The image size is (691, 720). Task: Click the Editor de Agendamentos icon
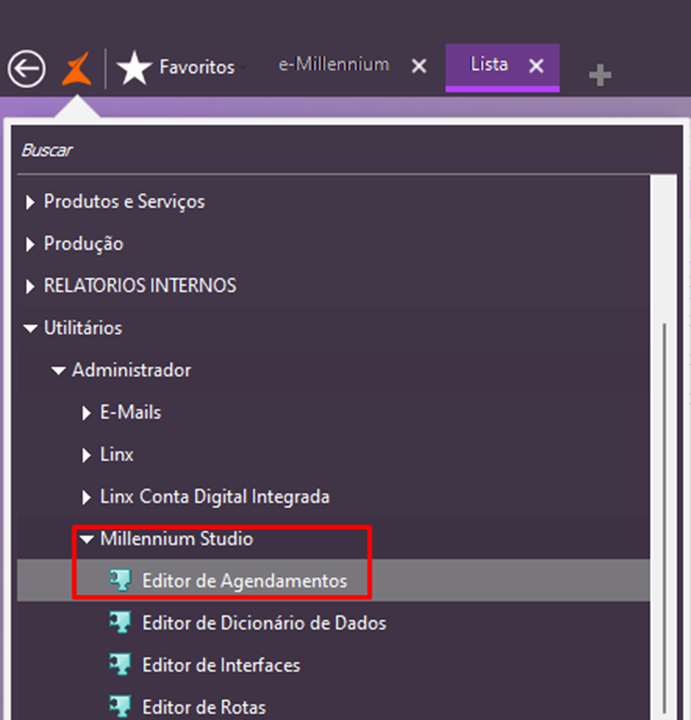[121, 581]
